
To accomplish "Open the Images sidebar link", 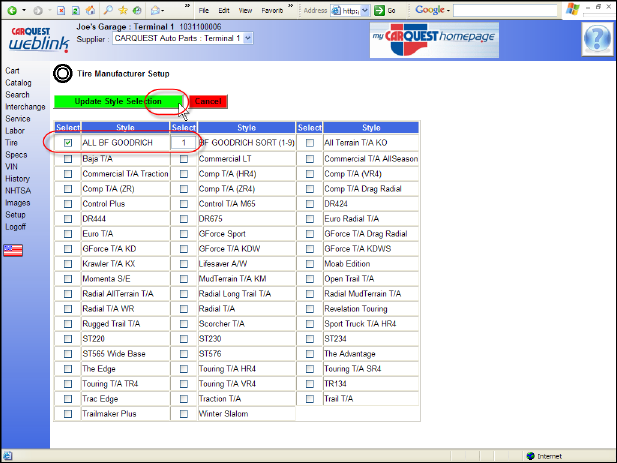I will pos(18,203).
